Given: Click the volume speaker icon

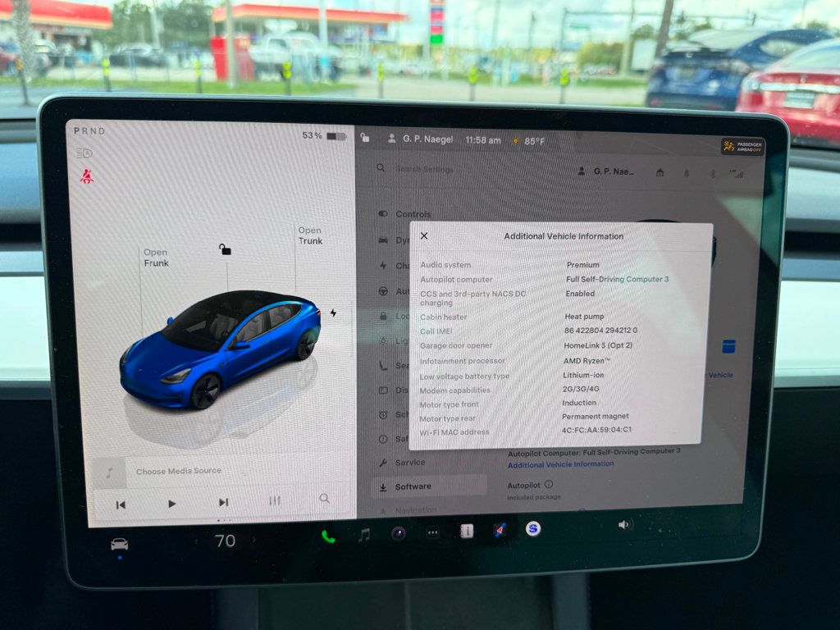Looking at the screenshot, I should point(625,524).
